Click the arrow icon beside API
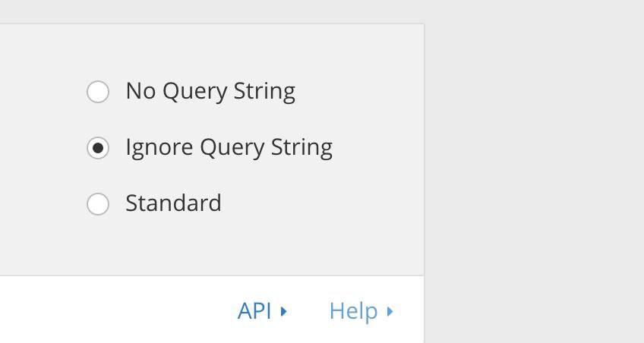 (283, 311)
